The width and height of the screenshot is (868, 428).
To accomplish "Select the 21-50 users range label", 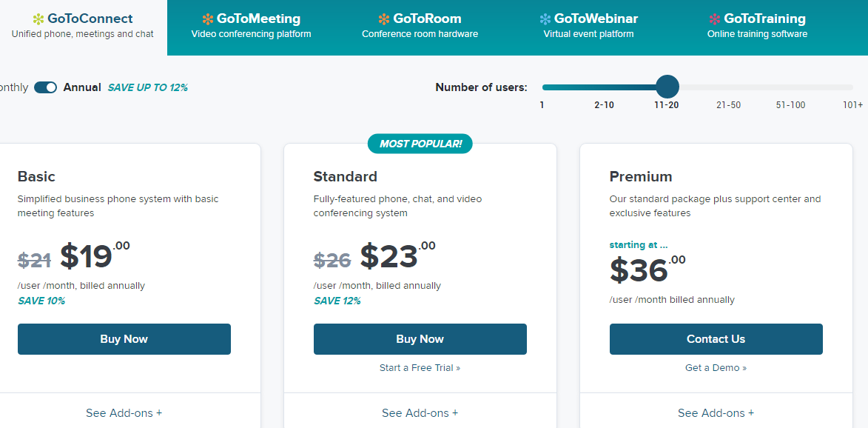I will point(728,105).
